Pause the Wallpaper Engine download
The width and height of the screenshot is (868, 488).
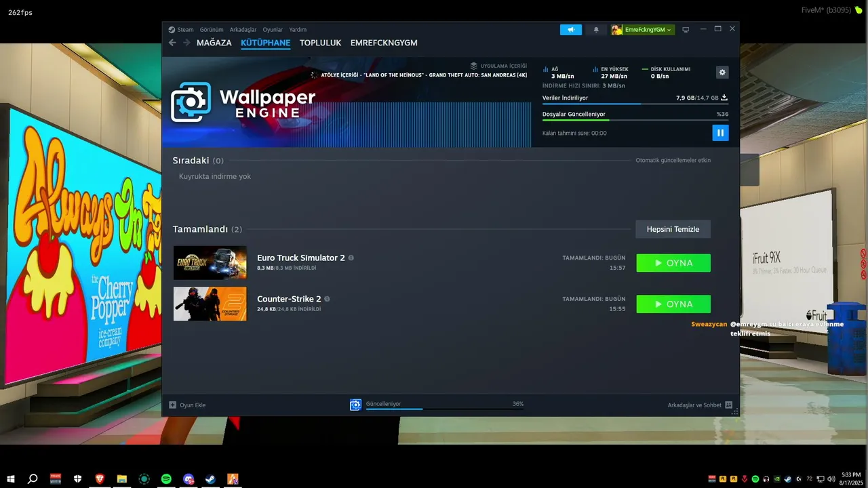[720, 133]
